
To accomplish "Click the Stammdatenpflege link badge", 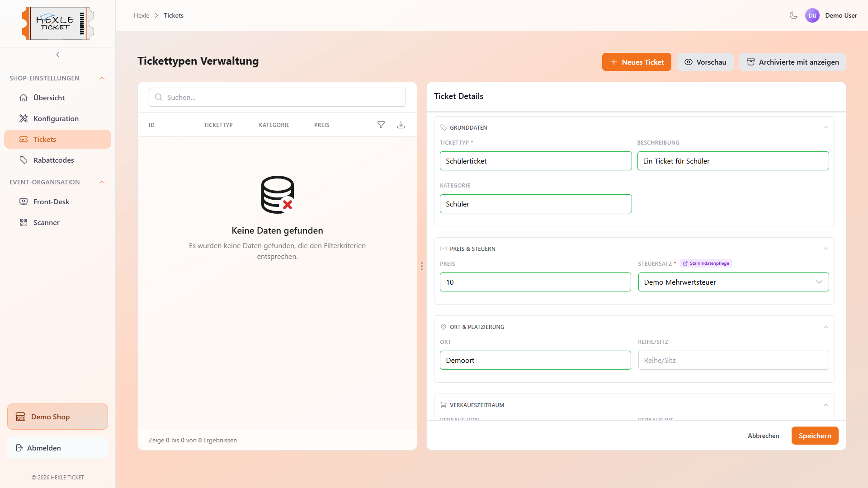I will click(706, 263).
